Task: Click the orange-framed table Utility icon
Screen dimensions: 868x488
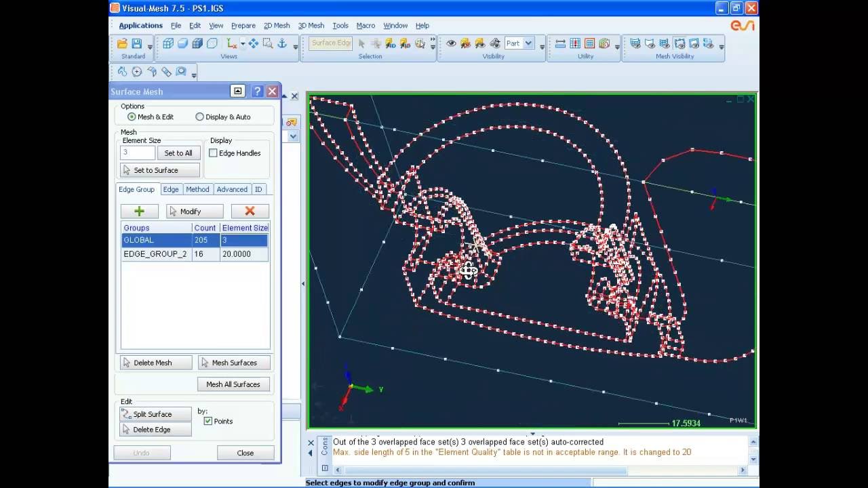Action: 590,43
